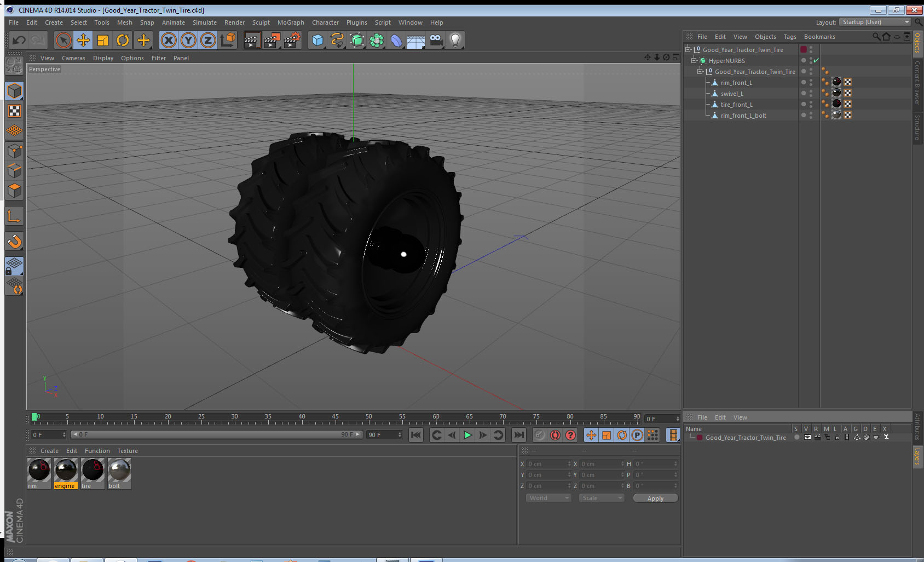The width and height of the screenshot is (924, 562).
Task: Activate the Scale tool in top toolbar
Action: tap(103, 40)
